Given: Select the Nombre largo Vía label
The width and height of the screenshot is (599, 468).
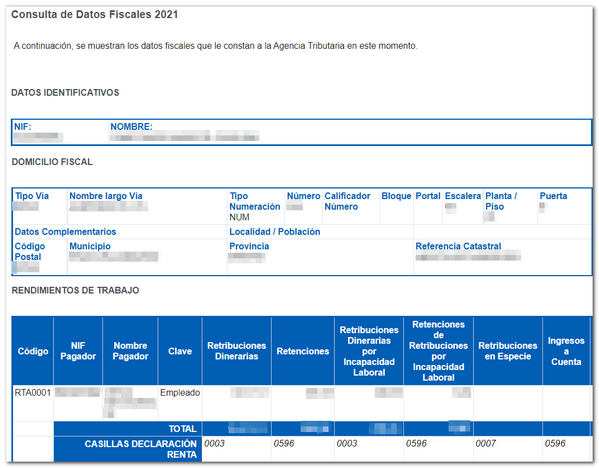Looking at the screenshot, I should (x=106, y=196).
